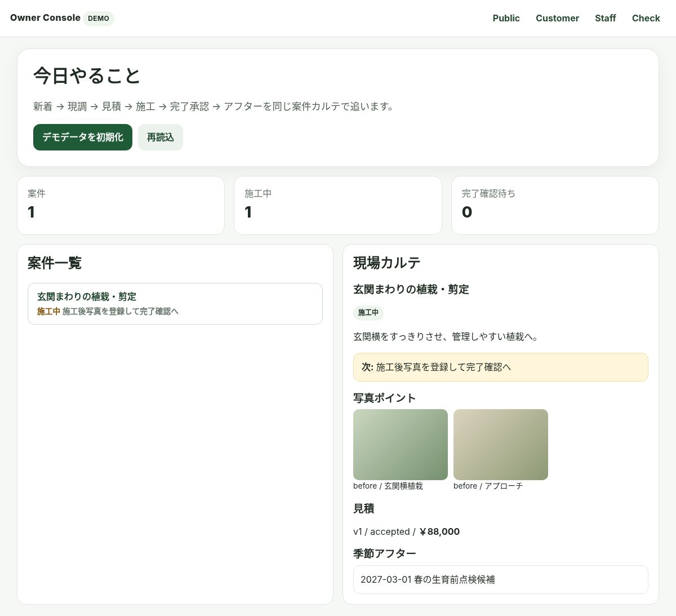Click デモデータを初期化 button
The image size is (676, 616).
point(83,137)
